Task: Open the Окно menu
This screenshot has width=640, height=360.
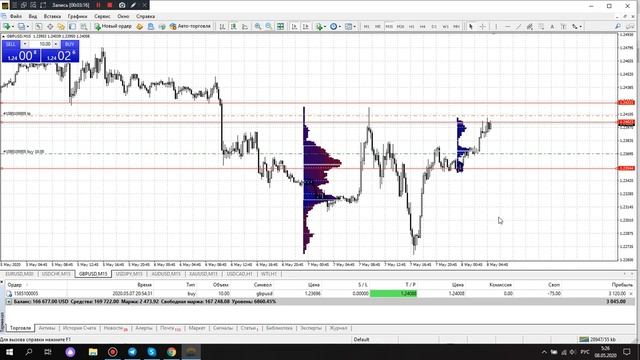Action: click(x=123, y=16)
